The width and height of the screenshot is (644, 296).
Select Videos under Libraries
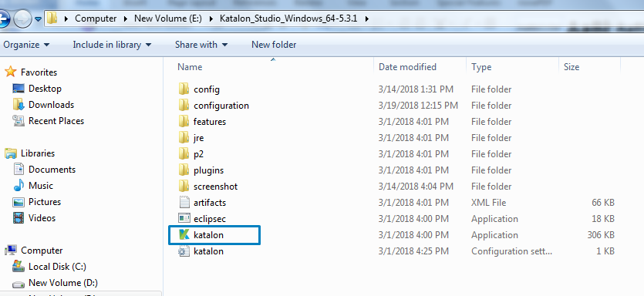tap(42, 218)
